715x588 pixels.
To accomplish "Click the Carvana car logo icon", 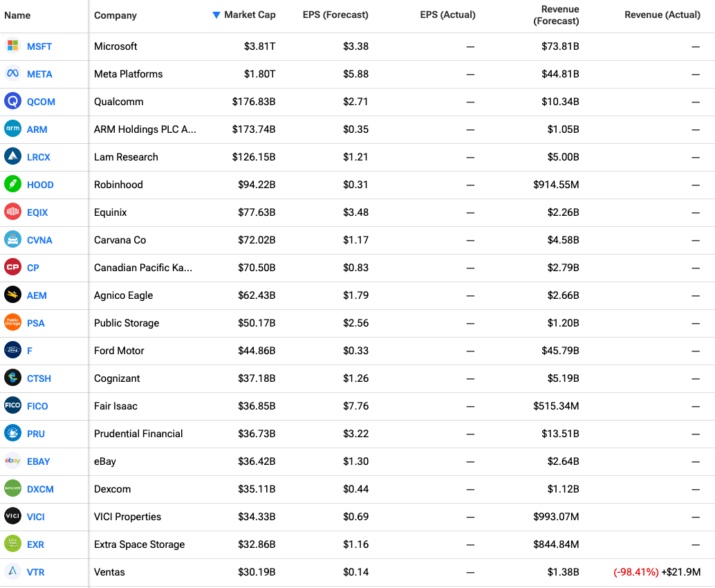I will (x=12, y=240).
